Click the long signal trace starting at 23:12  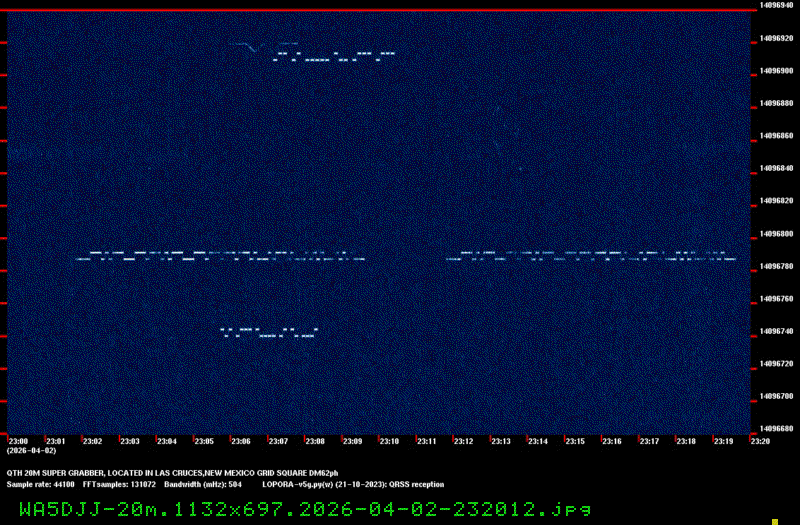[x=591, y=256]
